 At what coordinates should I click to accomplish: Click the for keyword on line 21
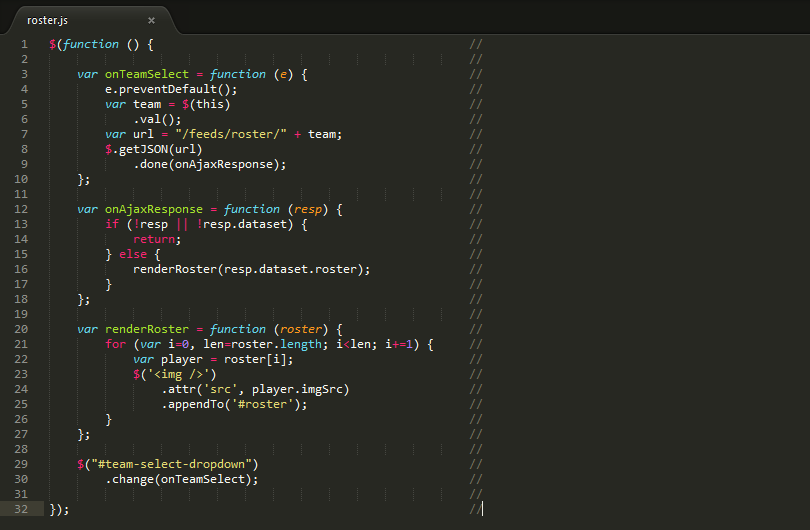(116, 344)
